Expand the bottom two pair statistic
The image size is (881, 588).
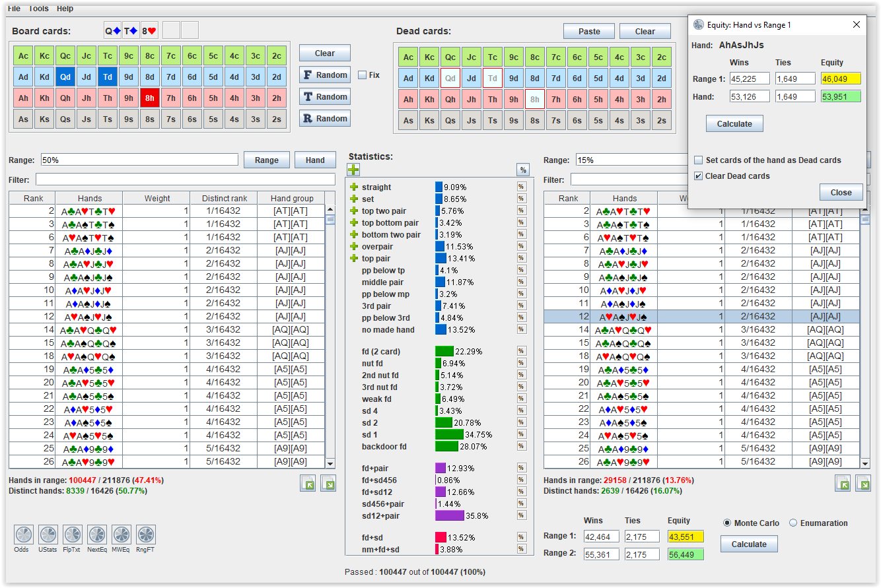354,235
